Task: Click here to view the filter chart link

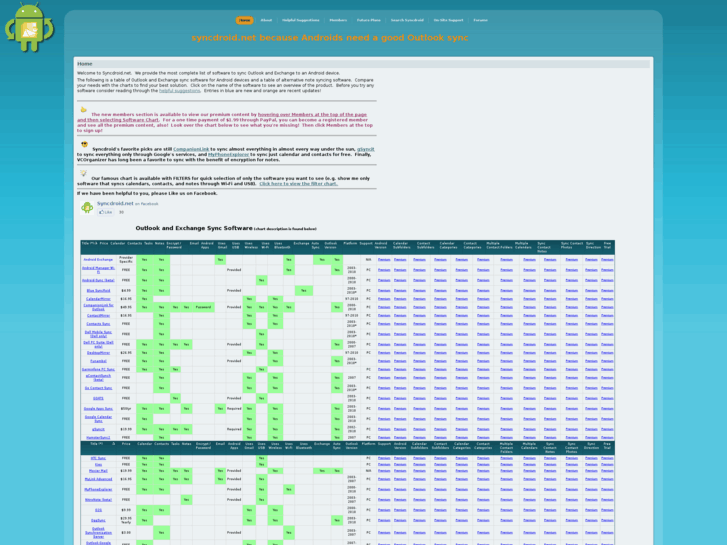Action: point(299,184)
